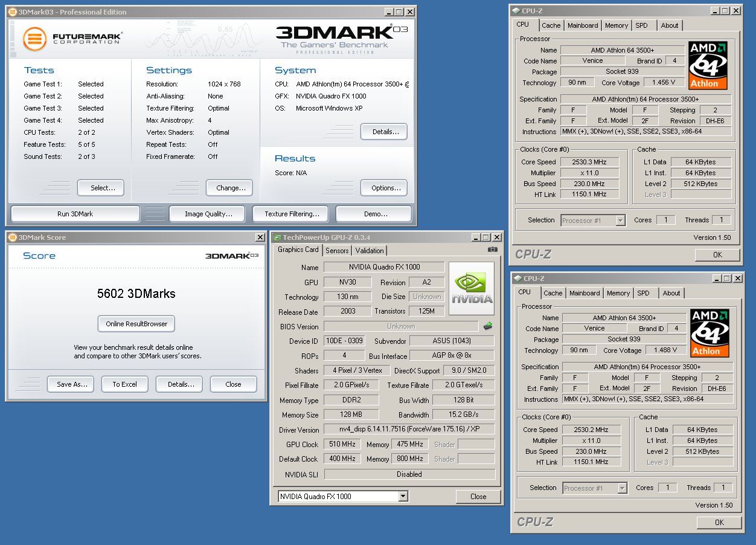
Task: Click Bus Interface AGP 8x field
Action: (452, 356)
